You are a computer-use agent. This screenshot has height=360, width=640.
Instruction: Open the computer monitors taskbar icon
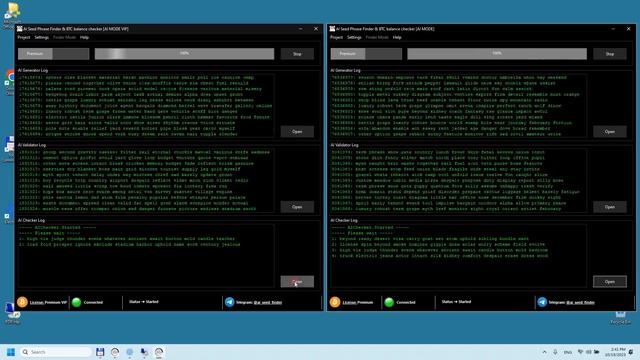click(x=144, y=352)
